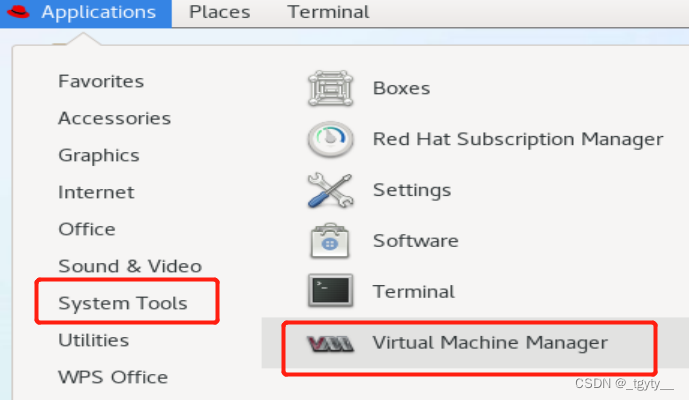Select the WPS Office category

[113, 377]
